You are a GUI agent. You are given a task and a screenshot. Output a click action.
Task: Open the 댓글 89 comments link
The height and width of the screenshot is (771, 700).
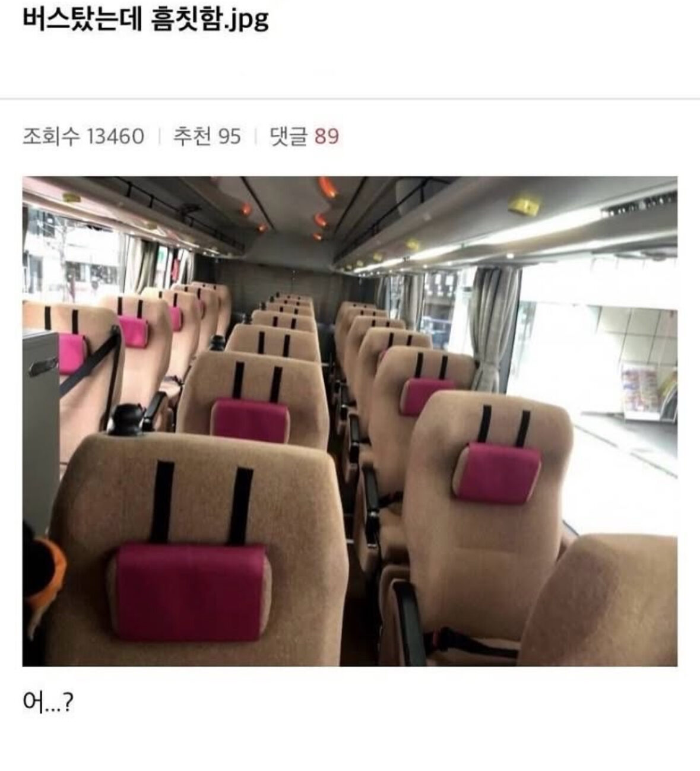pos(304,137)
